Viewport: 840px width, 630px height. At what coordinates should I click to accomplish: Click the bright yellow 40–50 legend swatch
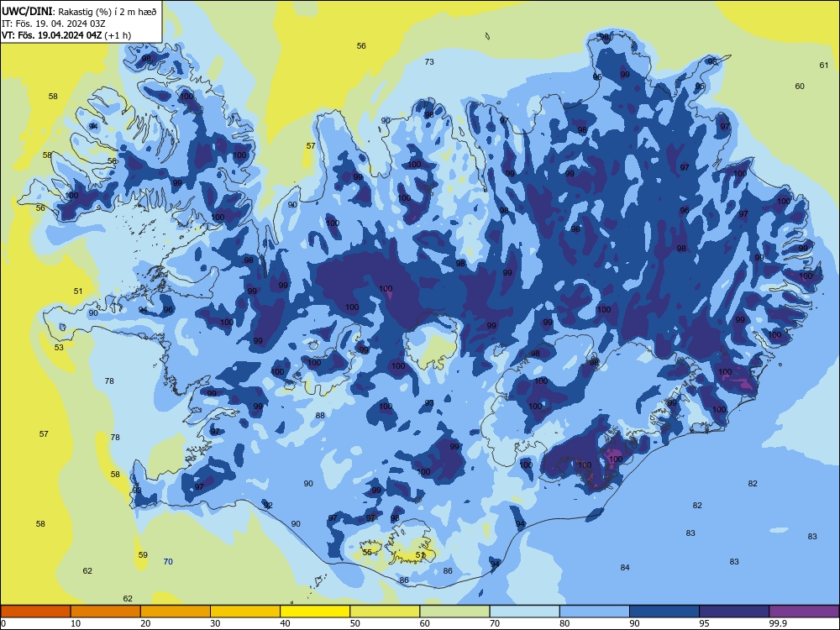pos(315,612)
